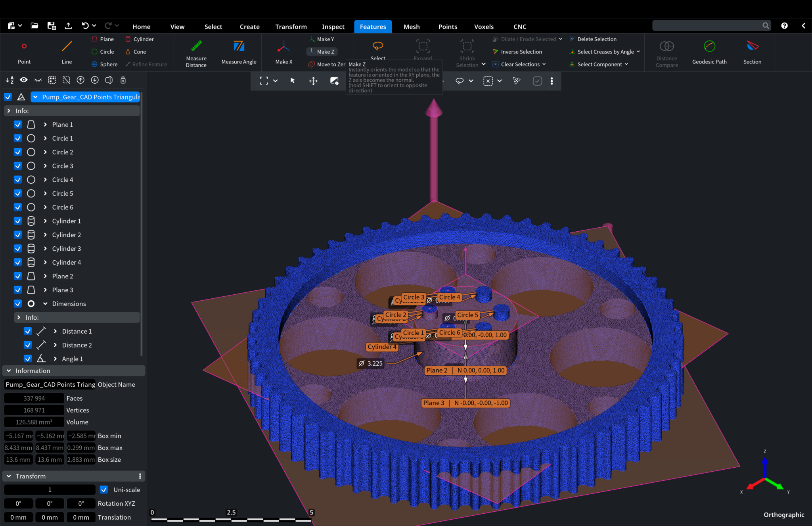Screen dimensions: 812x526
Task: Uncheck visibility of Plane 1
Action: click(x=17, y=124)
